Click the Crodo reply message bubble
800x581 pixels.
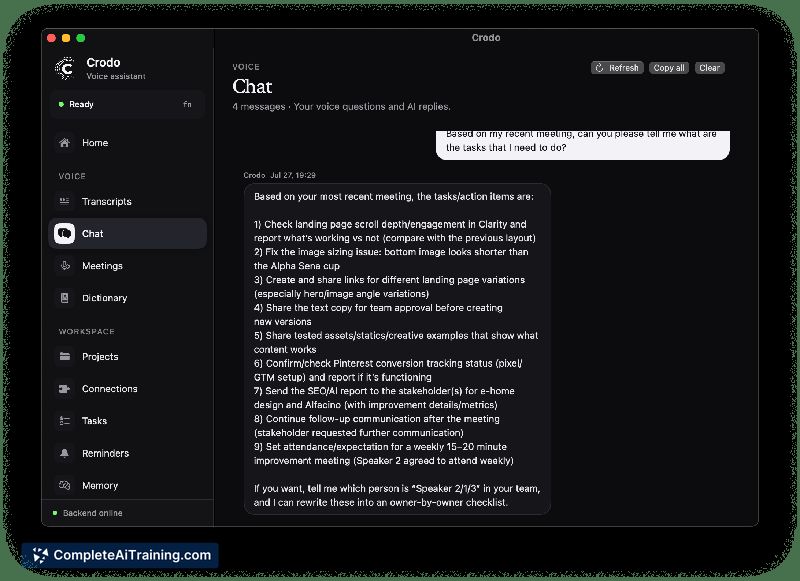click(397, 349)
